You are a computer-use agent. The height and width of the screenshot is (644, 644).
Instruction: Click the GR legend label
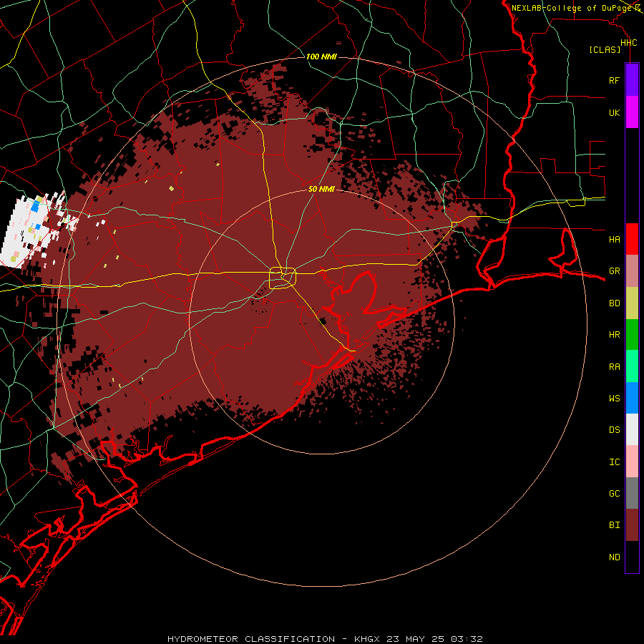click(x=614, y=271)
